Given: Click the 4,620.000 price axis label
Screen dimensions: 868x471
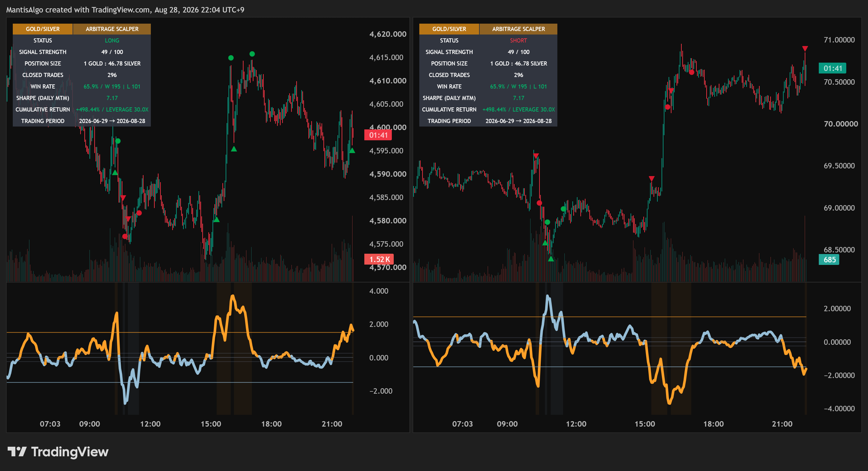Looking at the screenshot, I should pos(388,34).
